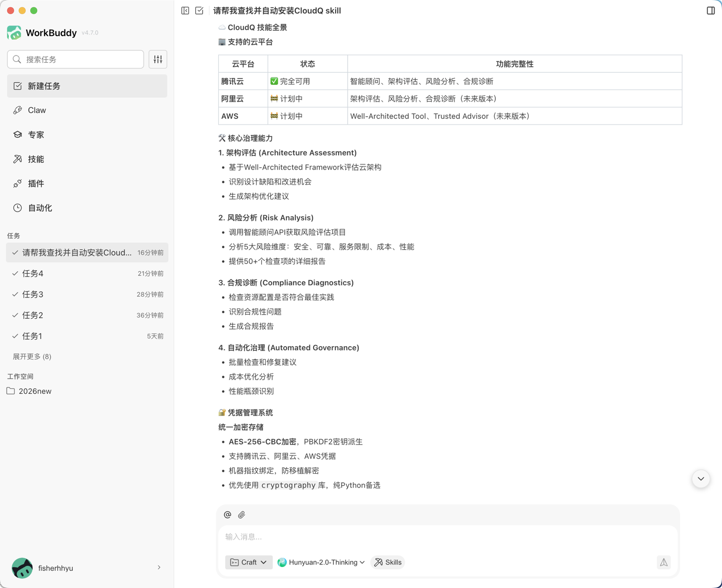Open the 新建任务 menu item
Image resolution: width=722 pixels, height=588 pixels.
pos(87,86)
